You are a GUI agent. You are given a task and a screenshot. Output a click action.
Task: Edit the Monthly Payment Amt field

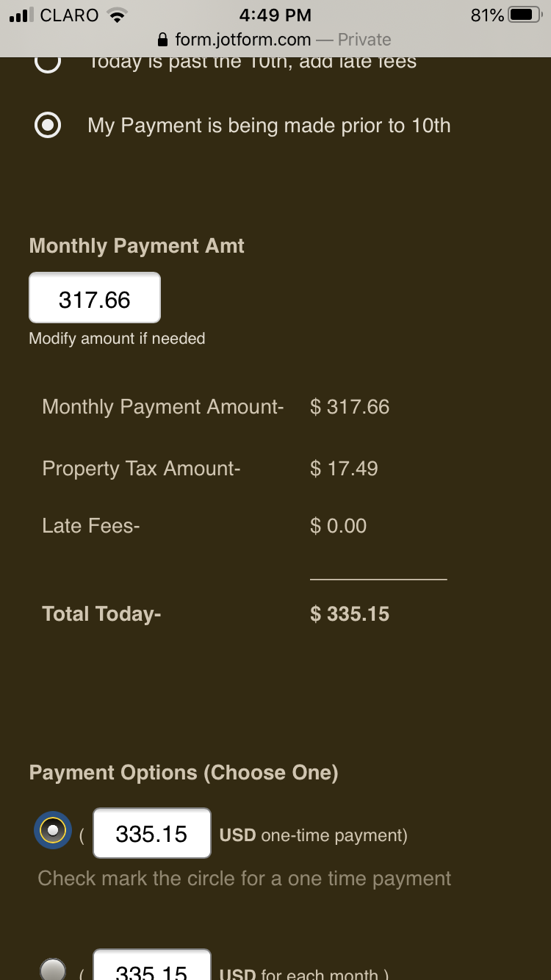click(x=95, y=298)
